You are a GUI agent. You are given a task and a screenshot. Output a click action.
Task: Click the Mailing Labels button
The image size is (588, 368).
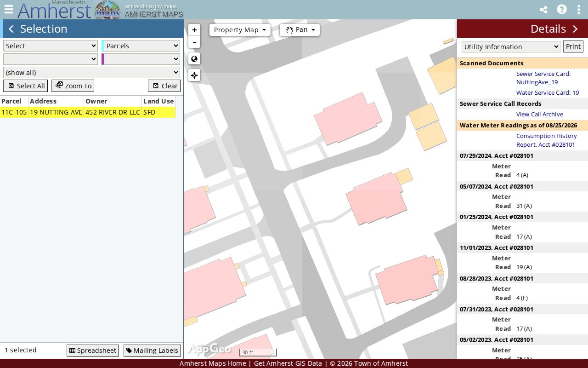tap(152, 351)
